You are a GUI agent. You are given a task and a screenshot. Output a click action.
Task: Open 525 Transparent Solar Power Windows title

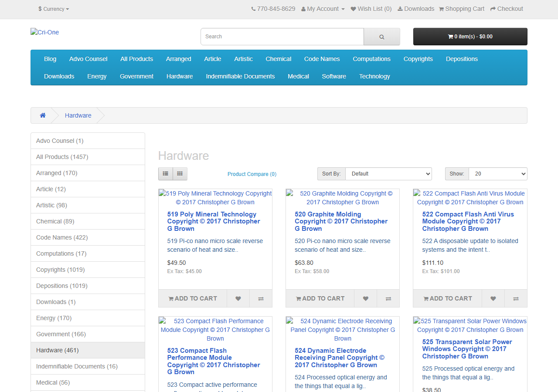coord(467,349)
